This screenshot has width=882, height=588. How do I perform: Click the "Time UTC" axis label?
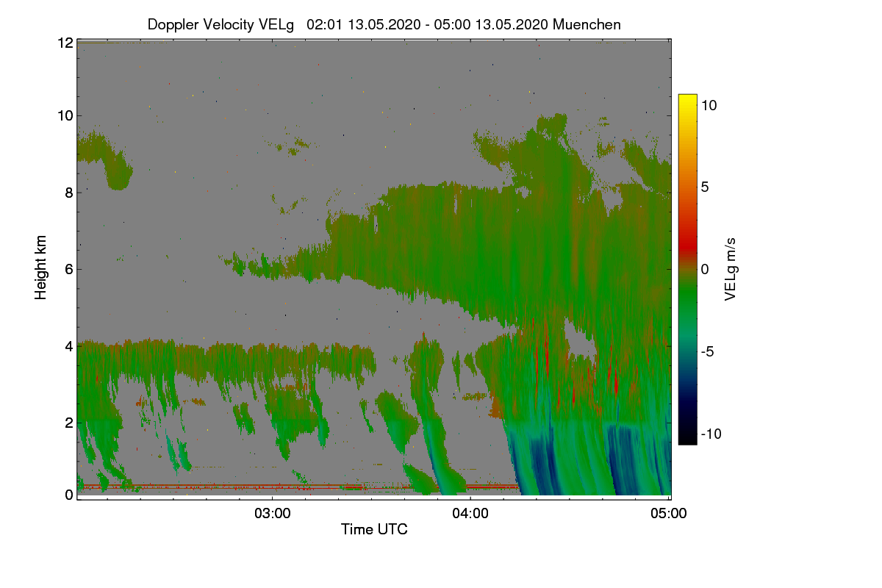point(374,529)
